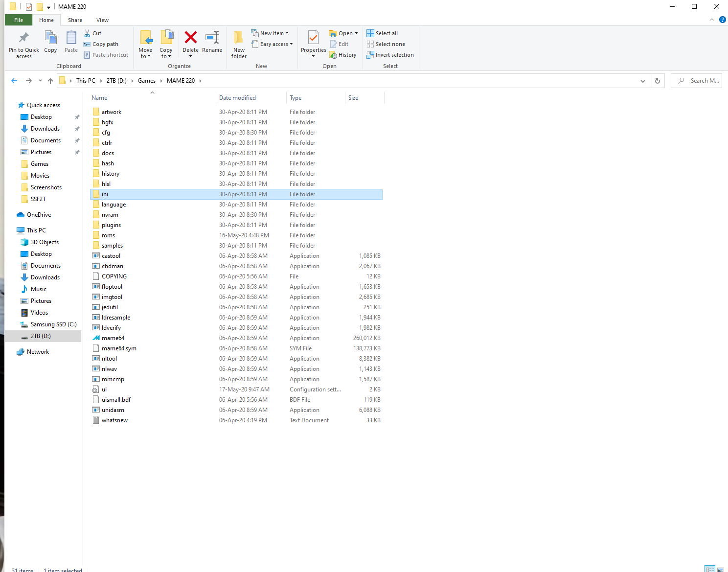Expand the Copy to dropdown
Screen dimensions: 728x572
click(x=166, y=54)
